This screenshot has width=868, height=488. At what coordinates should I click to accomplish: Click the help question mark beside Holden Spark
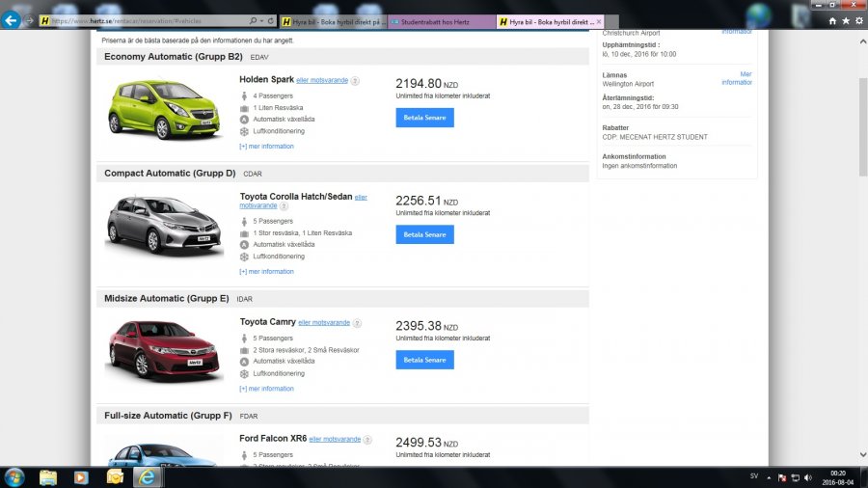pos(355,81)
